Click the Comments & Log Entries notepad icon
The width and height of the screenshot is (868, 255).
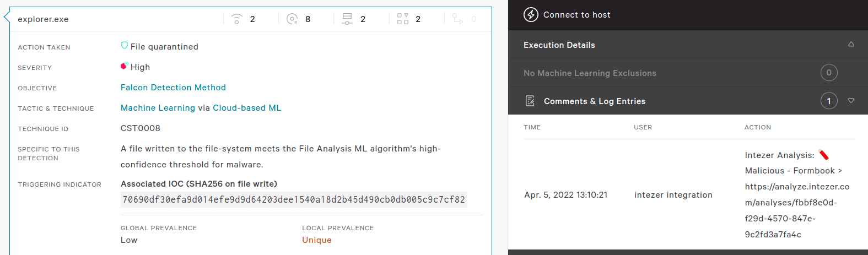[x=530, y=101]
